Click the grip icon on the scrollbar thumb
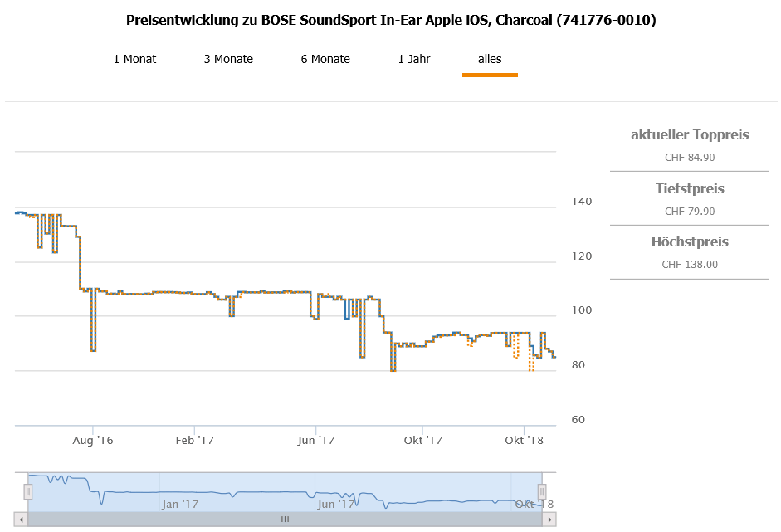 (285, 520)
